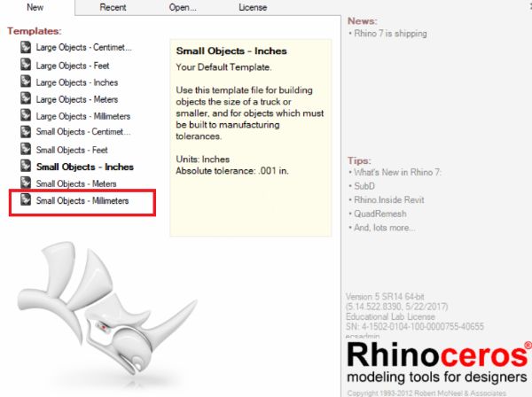This screenshot has width=532, height=397.
Task: Open the QuadRemesh tip link
Action: click(x=380, y=214)
